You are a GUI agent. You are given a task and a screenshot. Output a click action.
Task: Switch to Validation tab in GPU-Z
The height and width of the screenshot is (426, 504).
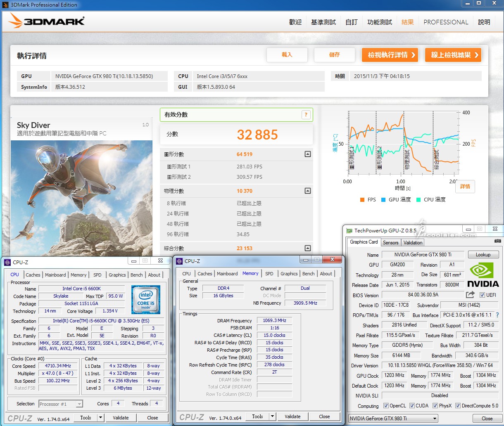(413, 243)
